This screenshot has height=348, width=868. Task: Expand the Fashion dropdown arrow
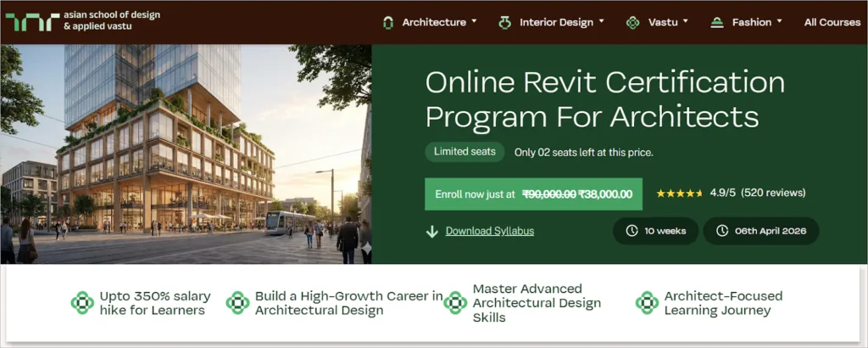point(780,21)
